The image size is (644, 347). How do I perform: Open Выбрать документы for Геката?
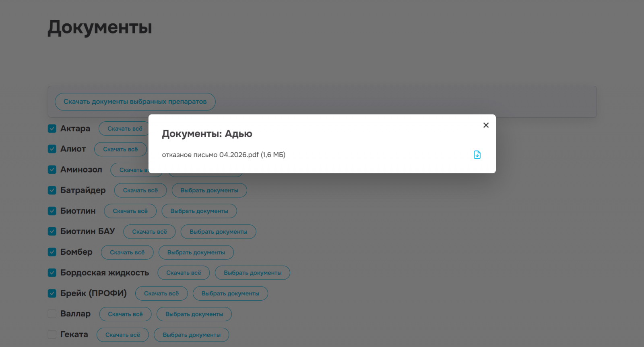[192, 335]
